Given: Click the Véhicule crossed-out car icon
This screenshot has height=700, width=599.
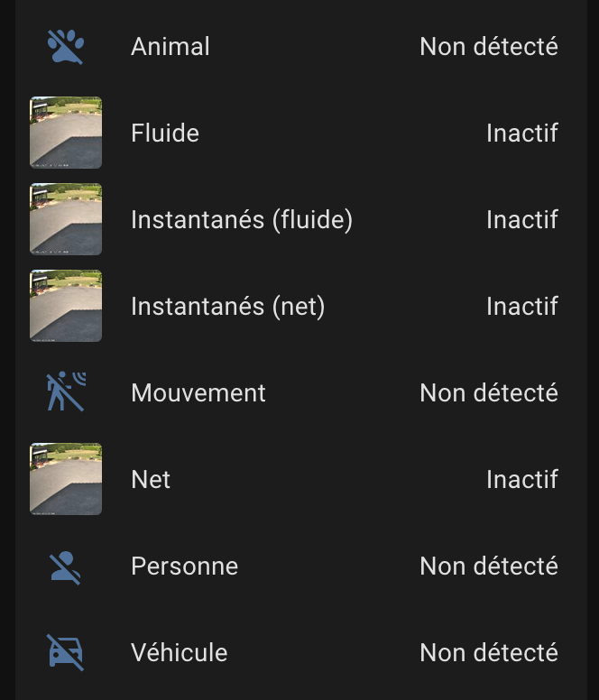Looking at the screenshot, I should click(x=66, y=652).
